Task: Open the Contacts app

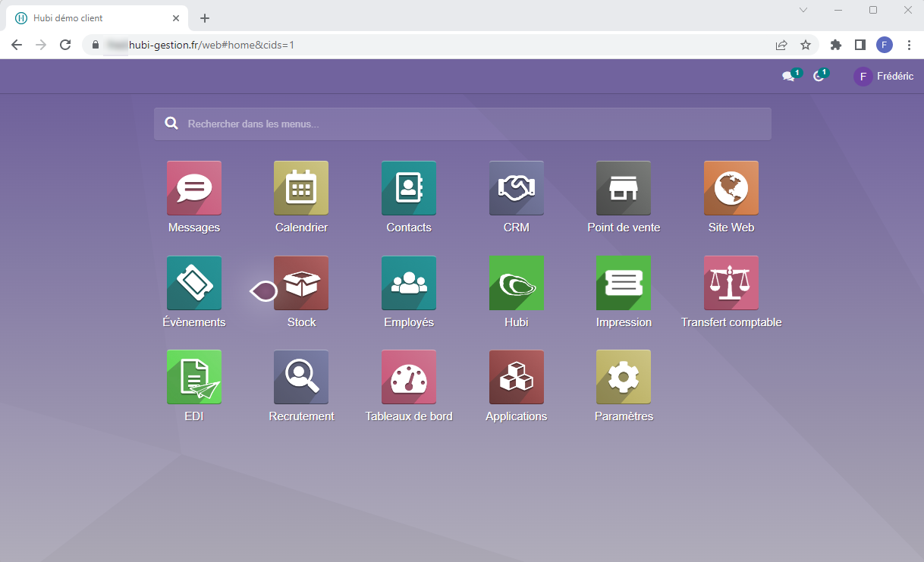Action: coord(409,188)
